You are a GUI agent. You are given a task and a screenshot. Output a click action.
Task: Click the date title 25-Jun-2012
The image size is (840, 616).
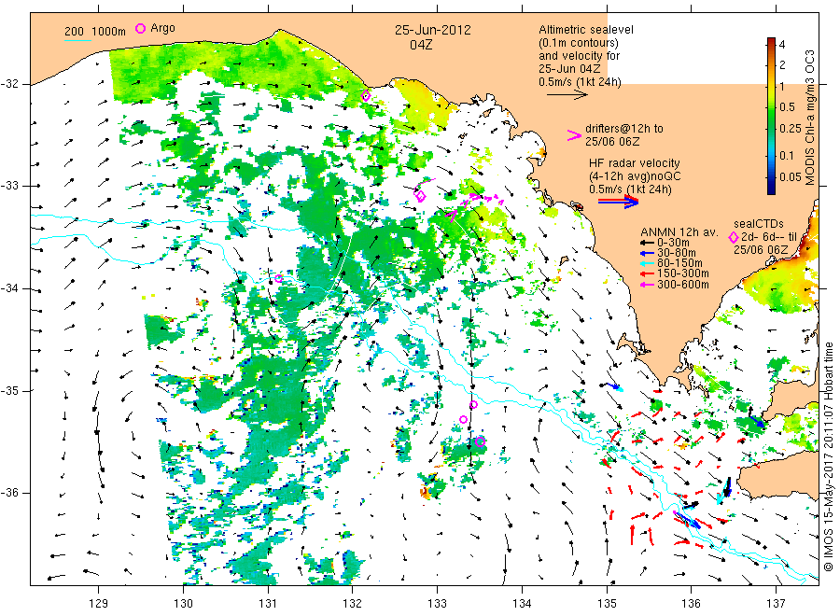pyautogui.click(x=433, y=30)
